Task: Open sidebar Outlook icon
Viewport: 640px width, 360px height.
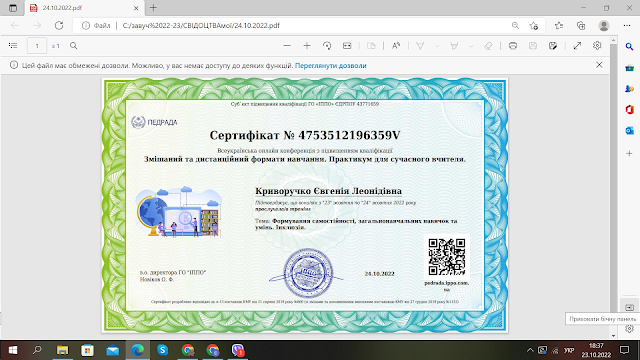Action: (629, 131)
